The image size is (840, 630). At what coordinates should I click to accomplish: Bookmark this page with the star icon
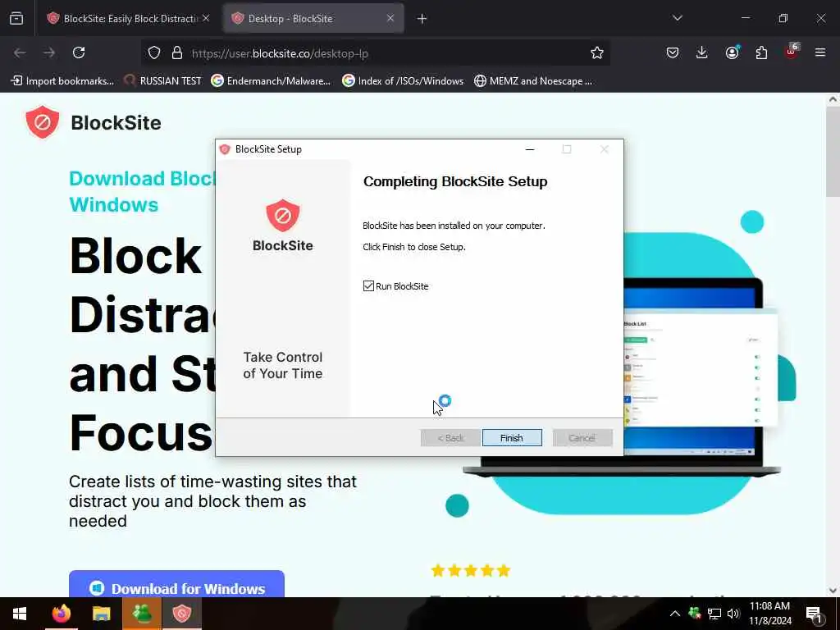(597, 52)
